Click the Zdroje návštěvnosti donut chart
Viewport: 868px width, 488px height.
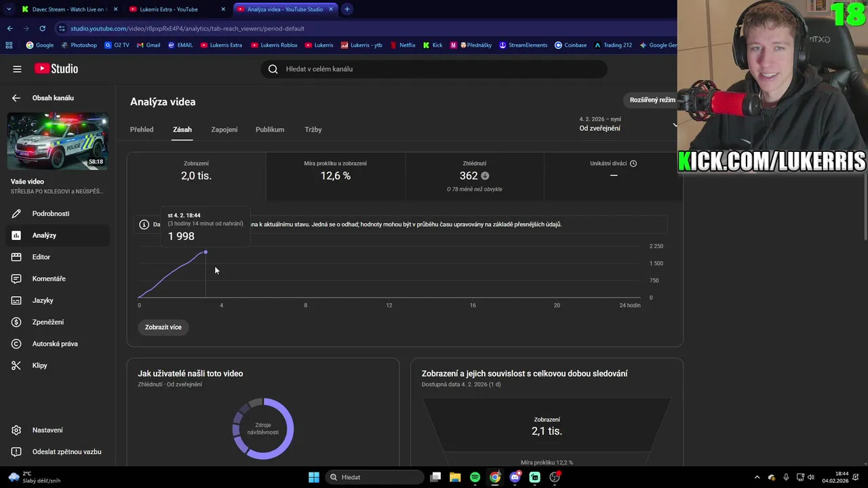coord(263,428)
